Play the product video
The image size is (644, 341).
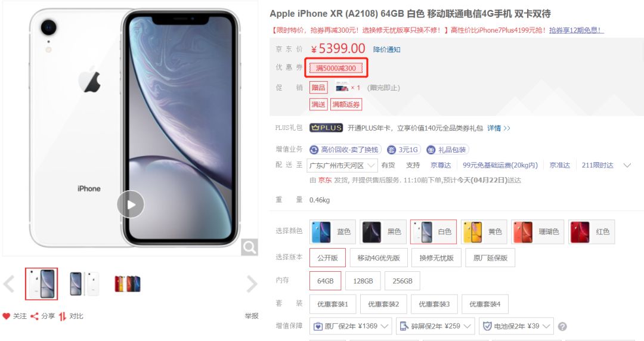(131, 204)
